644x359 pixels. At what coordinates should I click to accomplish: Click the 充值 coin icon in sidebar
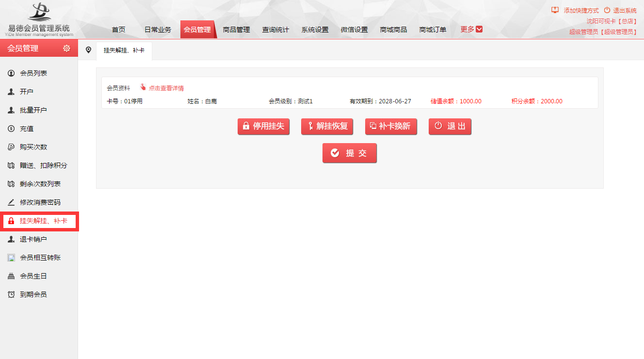click(11, 129)
